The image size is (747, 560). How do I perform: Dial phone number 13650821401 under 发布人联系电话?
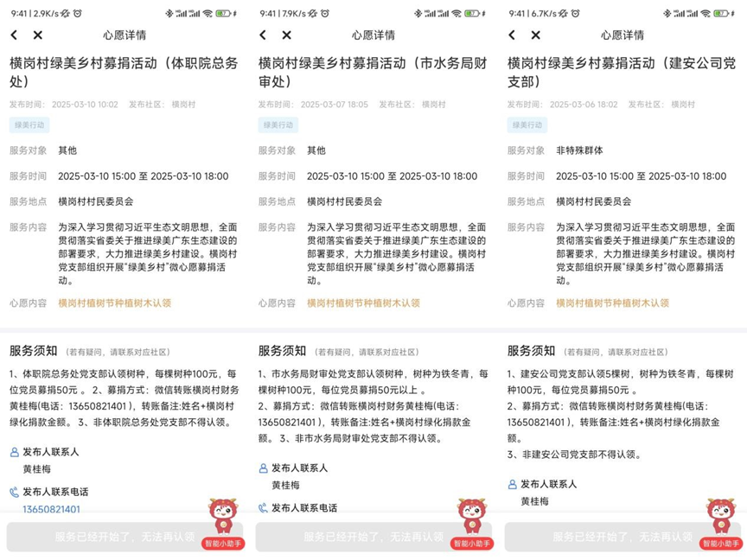tap(51, 510)
